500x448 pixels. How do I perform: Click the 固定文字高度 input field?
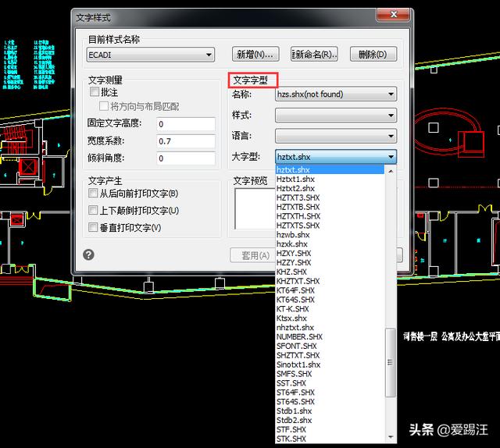tap(186, 124)
